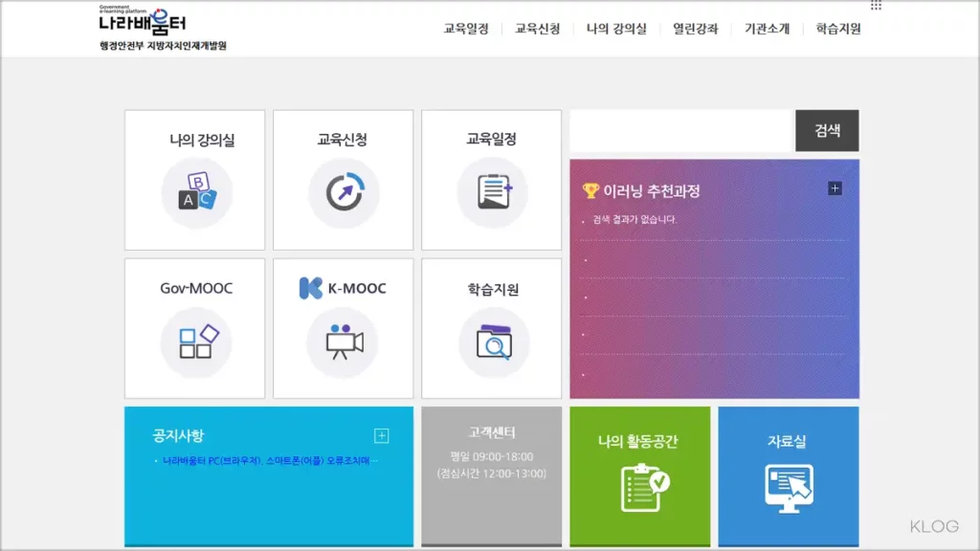Click the 교육일정 document icon
The height and width of the screenshot is (551, 980).
tap(493, 191)
